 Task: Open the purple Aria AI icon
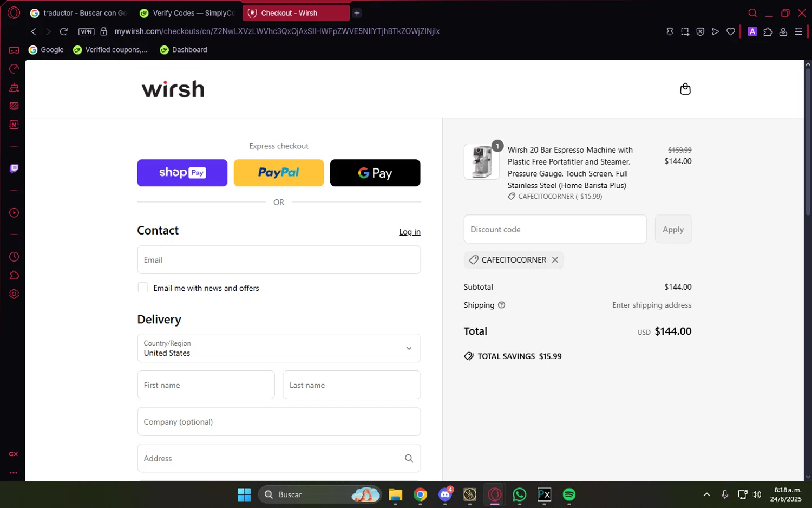tap(752, 31)
